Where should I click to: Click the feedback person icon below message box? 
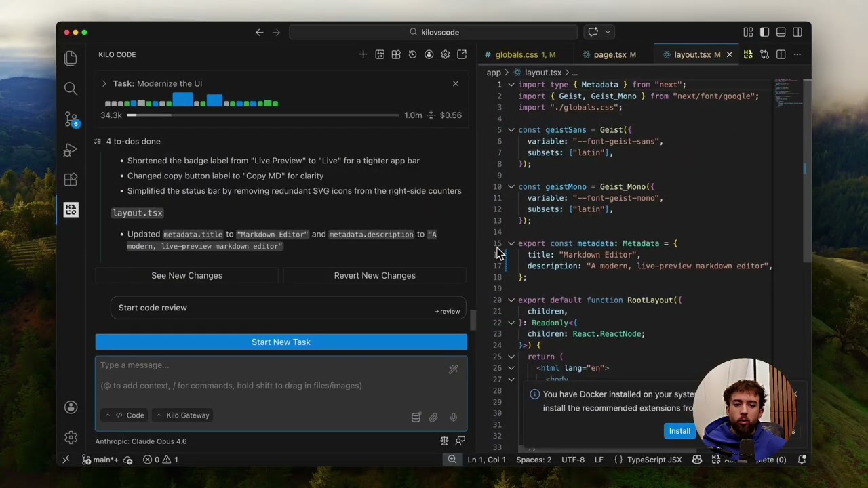click(460, 441)
